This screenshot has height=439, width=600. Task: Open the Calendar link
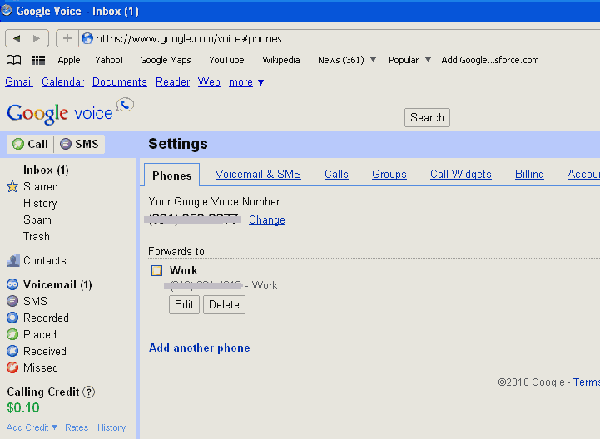coord(63,82)
